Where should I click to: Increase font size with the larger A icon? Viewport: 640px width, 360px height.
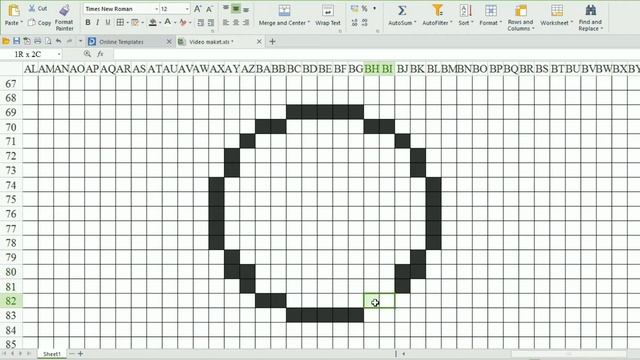(198, 9)
